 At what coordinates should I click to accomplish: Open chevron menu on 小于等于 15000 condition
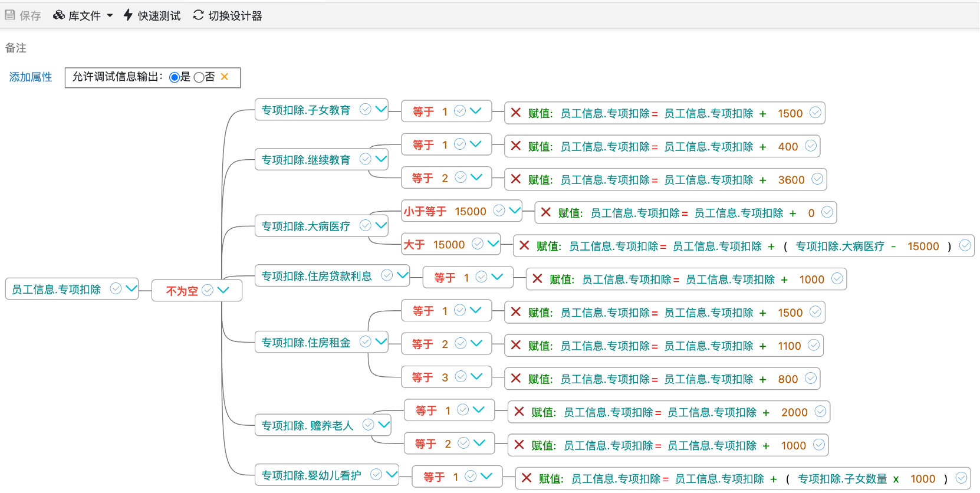tap(514, 211)
